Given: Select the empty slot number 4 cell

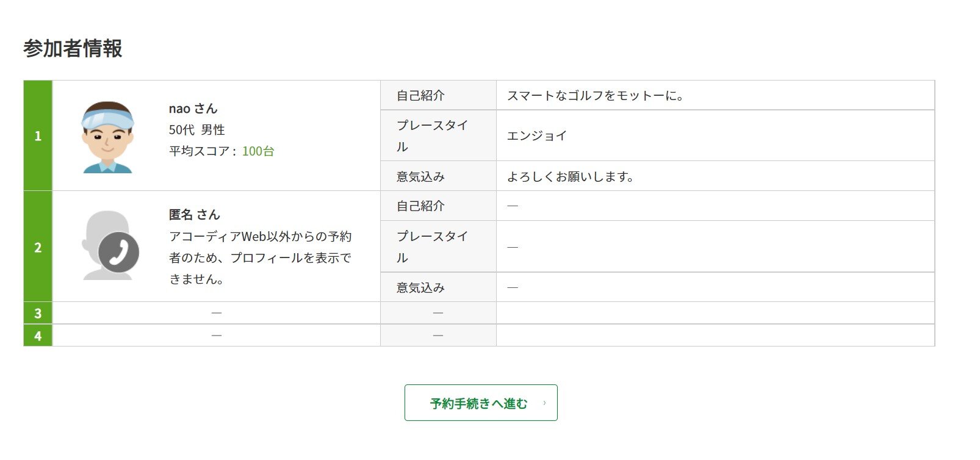Looking at the screenshot, I should 38,336.
